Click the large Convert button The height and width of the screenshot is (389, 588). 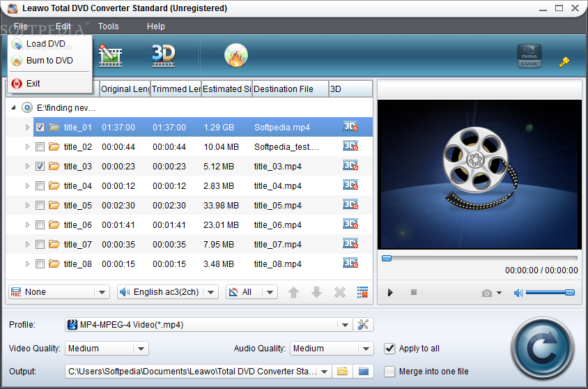[x=543, y=349]
